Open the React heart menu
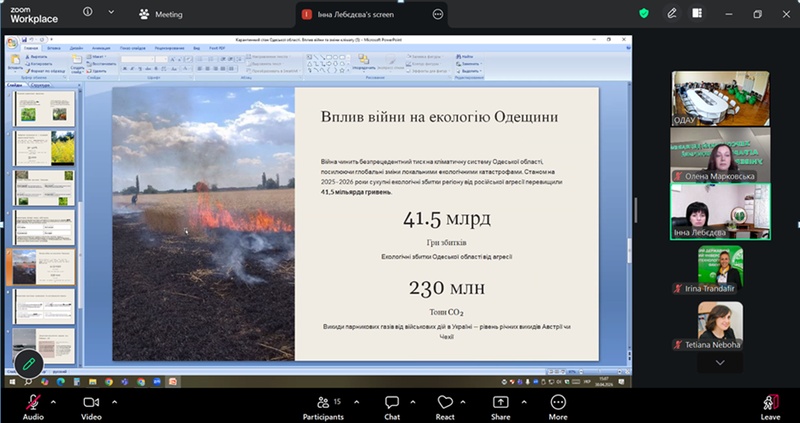Screen dimensions: 800x423 445,408
